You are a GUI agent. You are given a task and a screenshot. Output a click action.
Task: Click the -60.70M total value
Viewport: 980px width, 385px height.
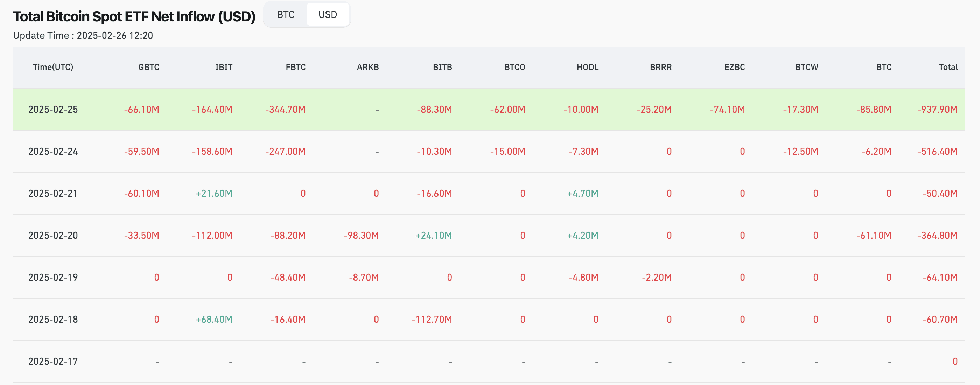click(x=940, y=320)
